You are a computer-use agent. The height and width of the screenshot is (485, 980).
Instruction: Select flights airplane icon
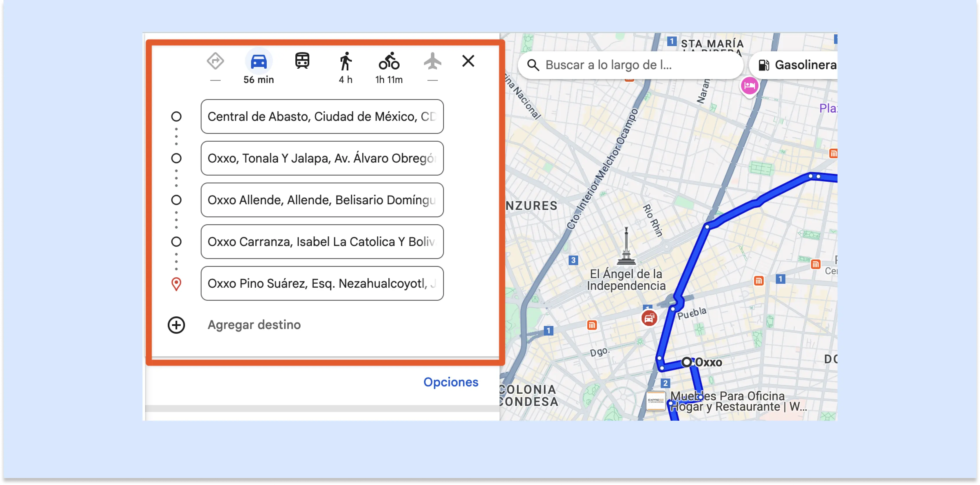tap(433, 61)
